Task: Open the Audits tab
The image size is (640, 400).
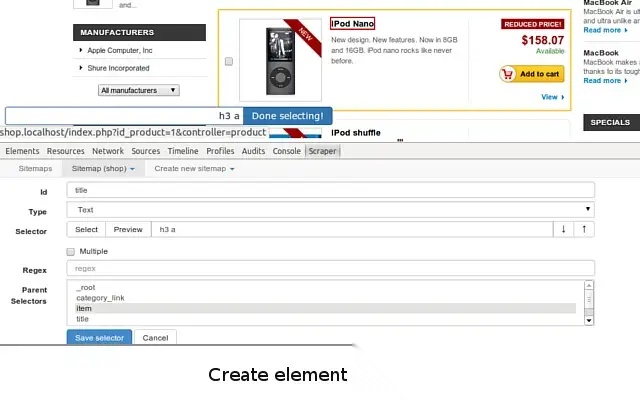Action: click(253, 151)
